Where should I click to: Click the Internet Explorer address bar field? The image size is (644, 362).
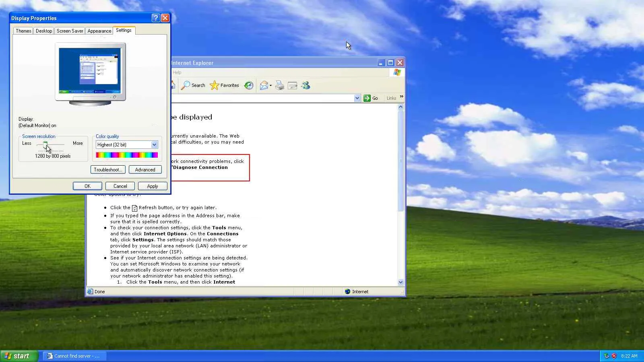pyautogui.click(x=263, y=98)
